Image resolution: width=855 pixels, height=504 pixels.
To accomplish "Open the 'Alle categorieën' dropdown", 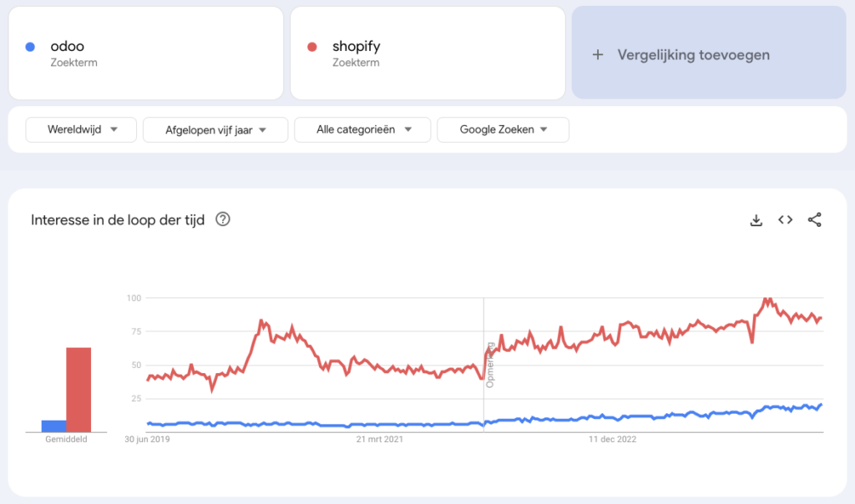I will point(362,129).
